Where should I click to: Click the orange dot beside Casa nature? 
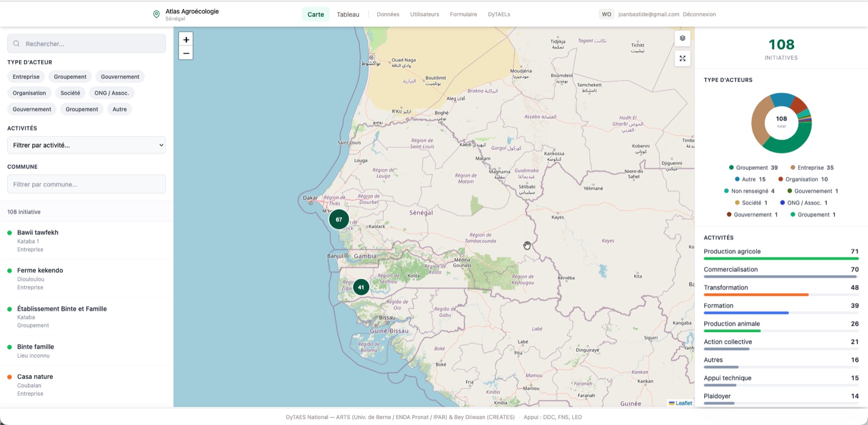(x=10, y=377)
